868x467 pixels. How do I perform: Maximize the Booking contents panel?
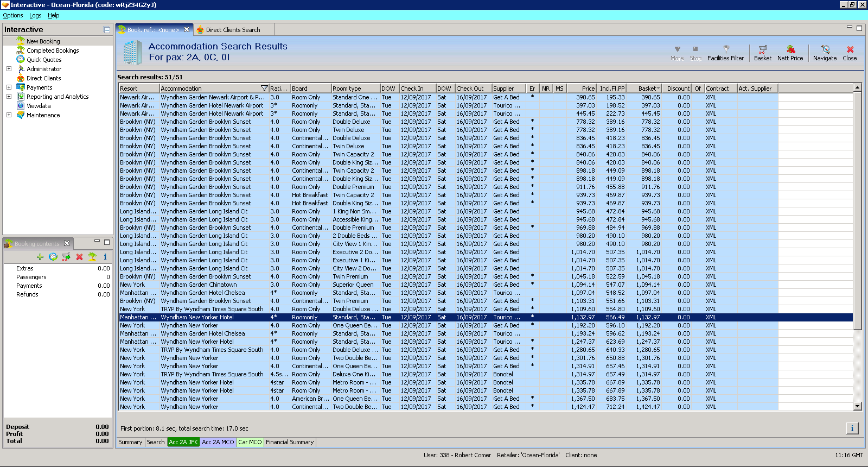pyautogui.click(x=107, y=242)
